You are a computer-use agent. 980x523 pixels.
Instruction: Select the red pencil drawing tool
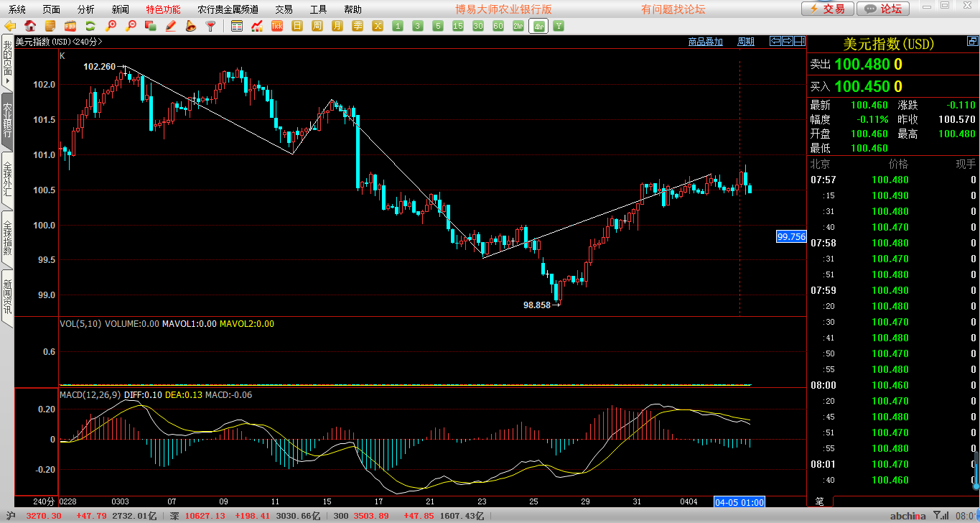[x=171, y=26]
